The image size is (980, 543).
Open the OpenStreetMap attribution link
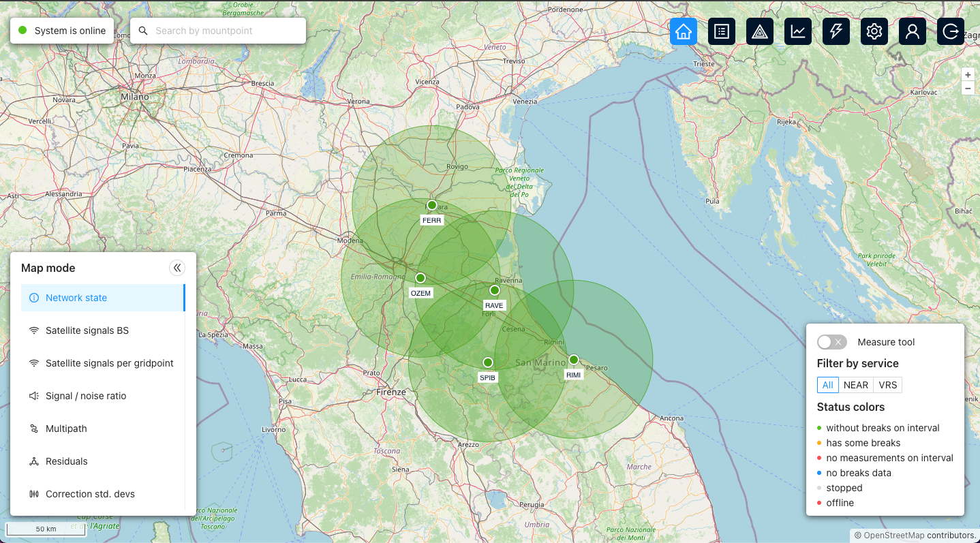[893, 535]
